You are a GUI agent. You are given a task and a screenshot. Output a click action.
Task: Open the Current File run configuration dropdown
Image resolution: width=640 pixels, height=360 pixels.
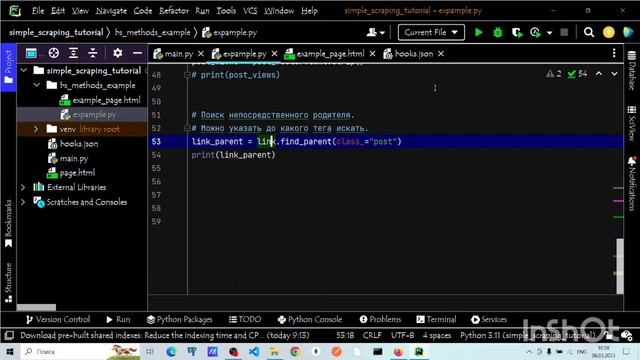431,32
